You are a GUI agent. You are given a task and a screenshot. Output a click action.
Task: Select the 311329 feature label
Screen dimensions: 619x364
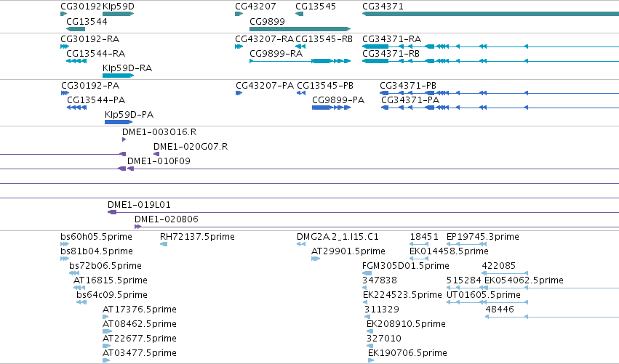382,310
